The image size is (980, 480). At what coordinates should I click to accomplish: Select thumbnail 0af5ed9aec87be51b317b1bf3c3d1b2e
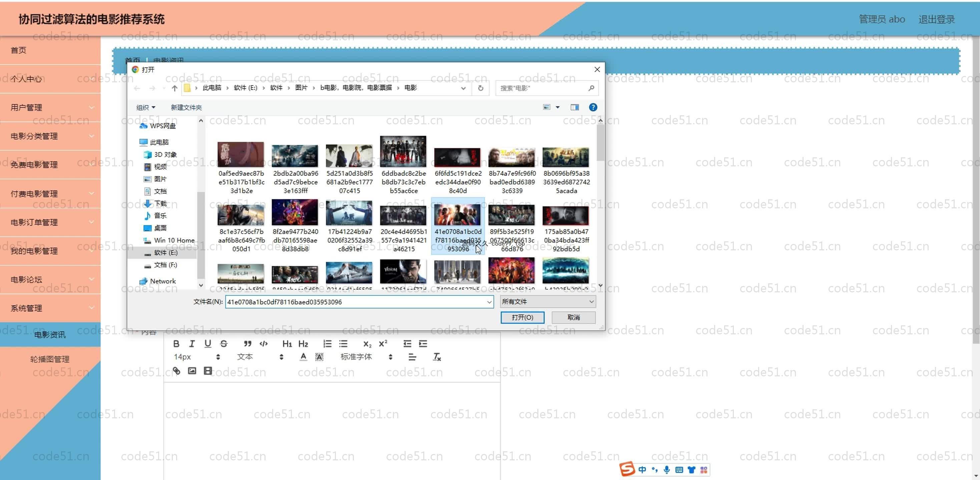click(x=241, y=167)
